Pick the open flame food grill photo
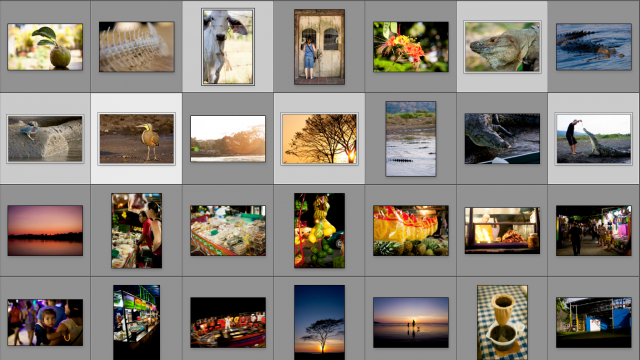The height and width of the screenshot is (360, 640). pyautogui.click(x=502, y=231)
